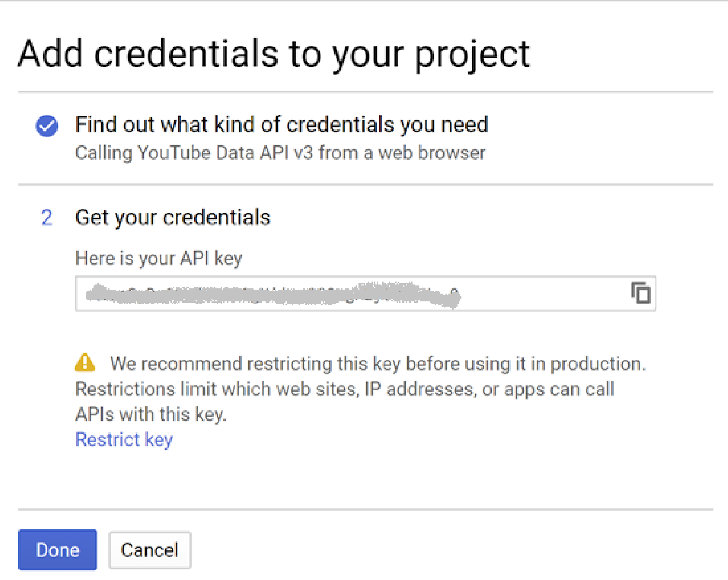The image size is (728, 580).
Task: Click the step number 2 indicator
Action: tap(47, 218)
